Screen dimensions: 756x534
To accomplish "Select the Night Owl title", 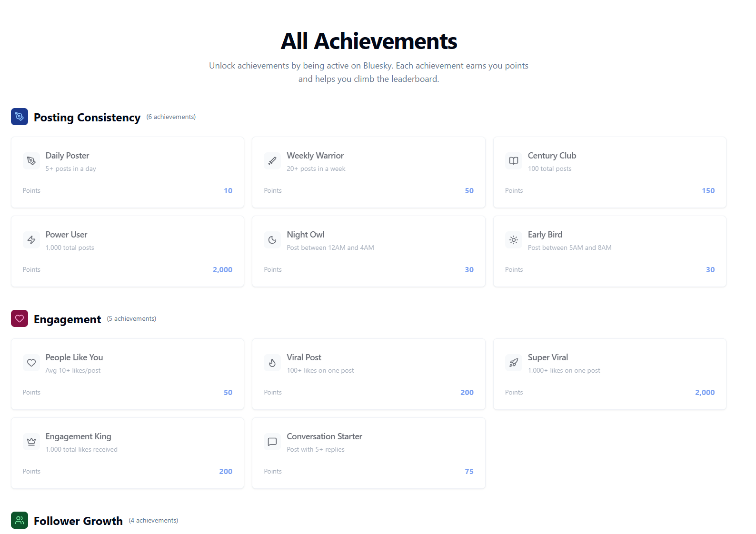I will point(305,235).
